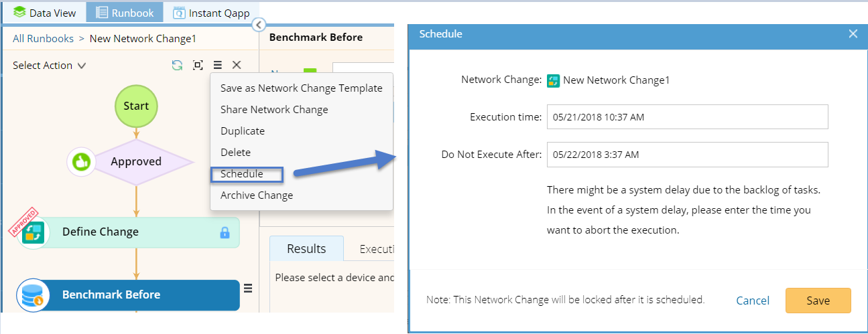Click the fit-to-screen icon
Image resolution: width=868 pixels, height=334 pixels.
tap(198, 65)
